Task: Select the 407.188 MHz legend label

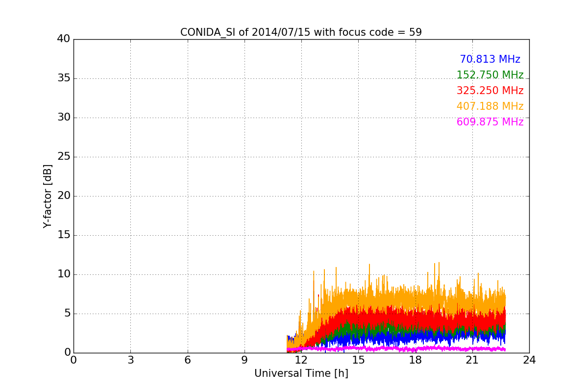Action: (490, 106)
